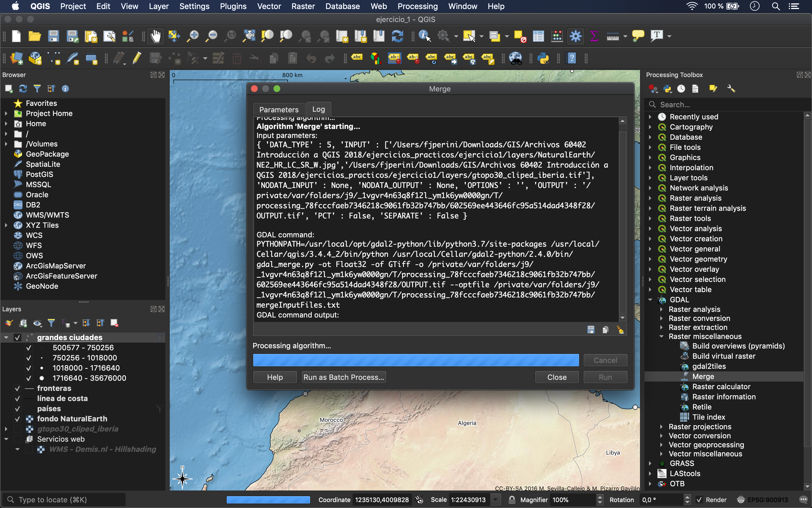
Task: Click the Open Project folder icon
Action: click(35, 36)
